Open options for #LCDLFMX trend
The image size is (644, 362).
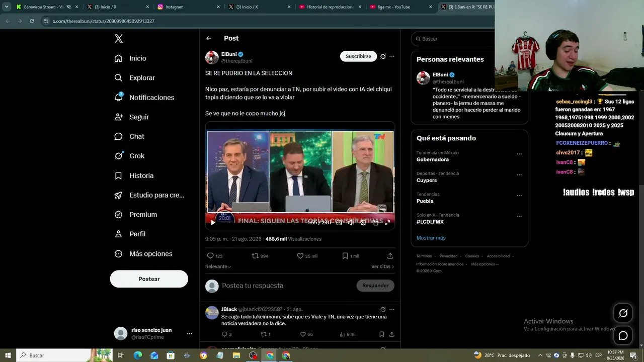[x=519, y=216]
